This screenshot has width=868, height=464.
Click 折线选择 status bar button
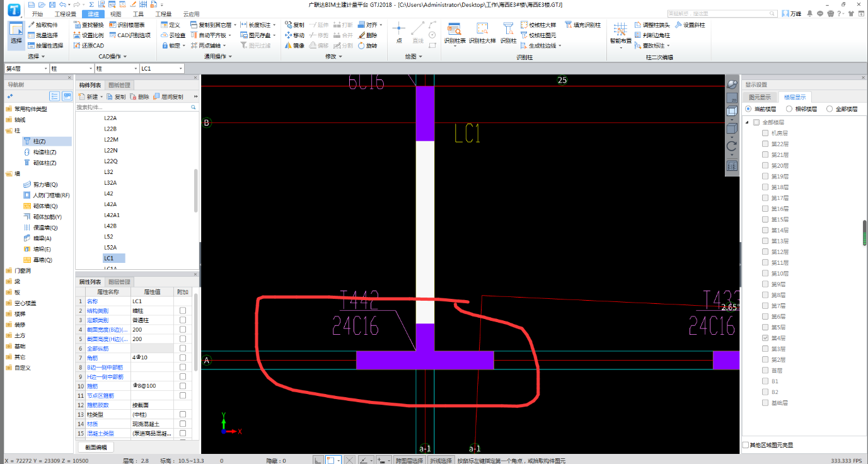[441, 461]
